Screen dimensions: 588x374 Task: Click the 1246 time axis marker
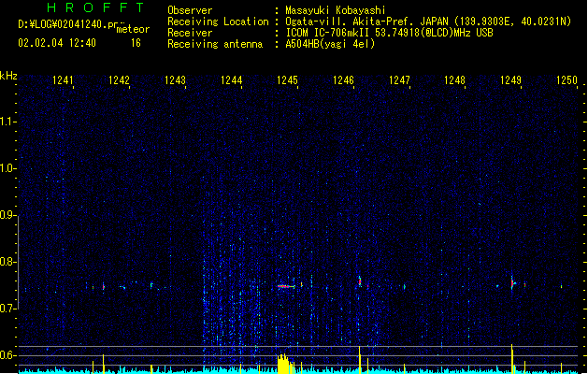343,79
